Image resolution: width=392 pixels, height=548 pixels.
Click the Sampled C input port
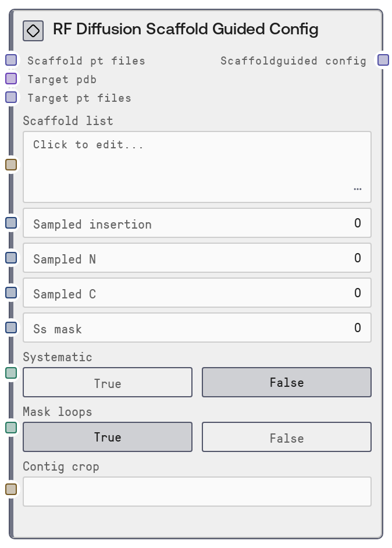(x=11, y=293)
